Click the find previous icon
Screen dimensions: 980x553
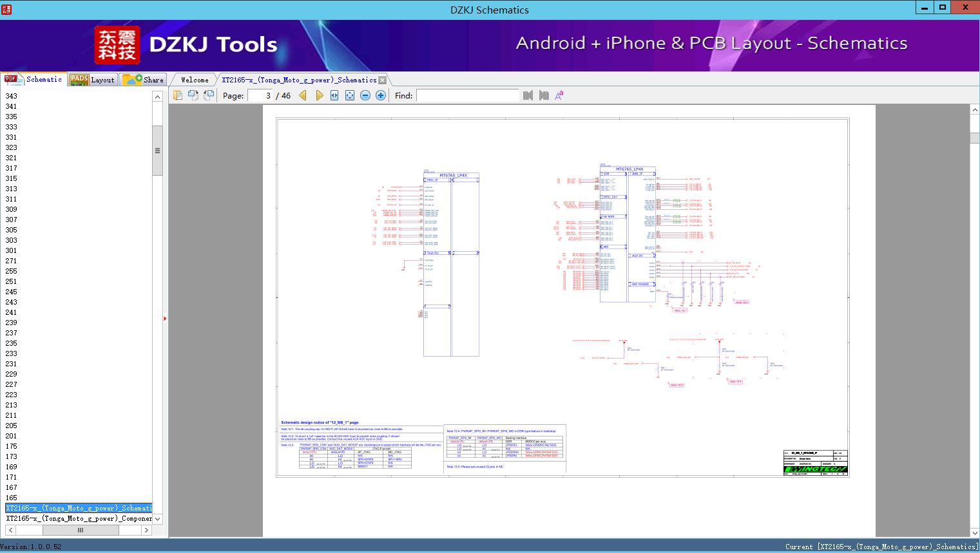(528, 95)
